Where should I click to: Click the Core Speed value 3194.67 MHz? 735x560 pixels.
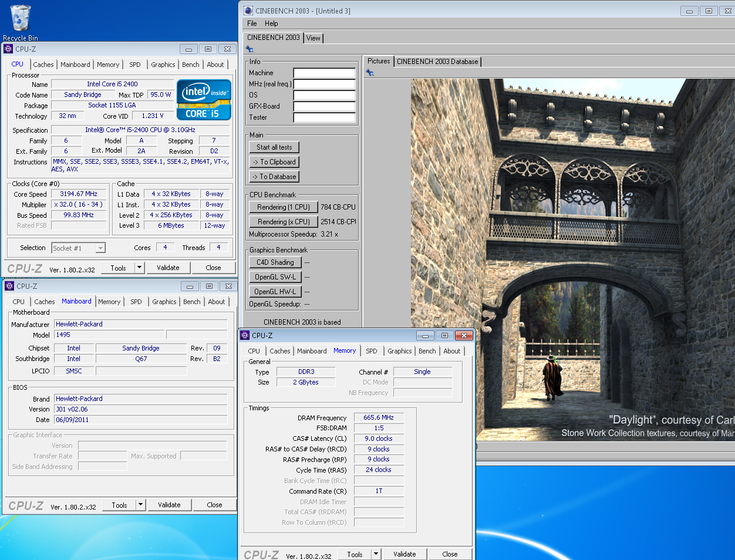tap(79, 194)
